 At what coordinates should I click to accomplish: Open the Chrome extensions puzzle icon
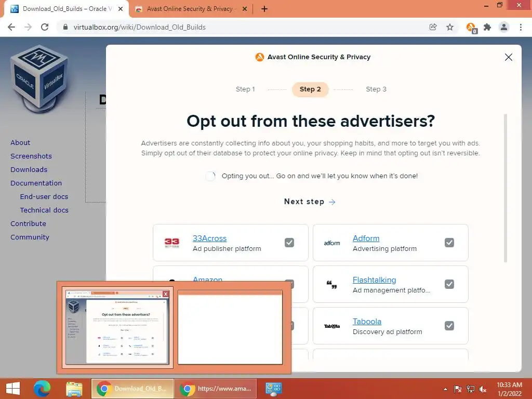click(x=487, y=27)
